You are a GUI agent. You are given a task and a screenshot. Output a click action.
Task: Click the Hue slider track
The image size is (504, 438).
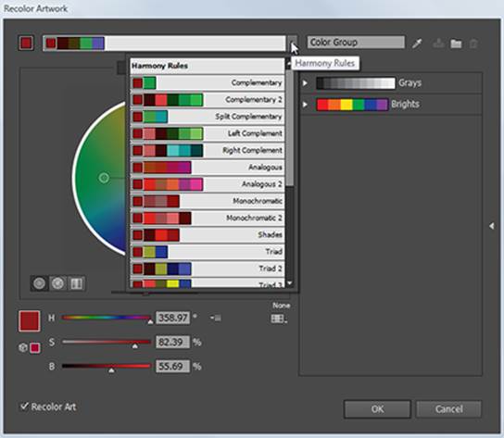tap(107, 318)
